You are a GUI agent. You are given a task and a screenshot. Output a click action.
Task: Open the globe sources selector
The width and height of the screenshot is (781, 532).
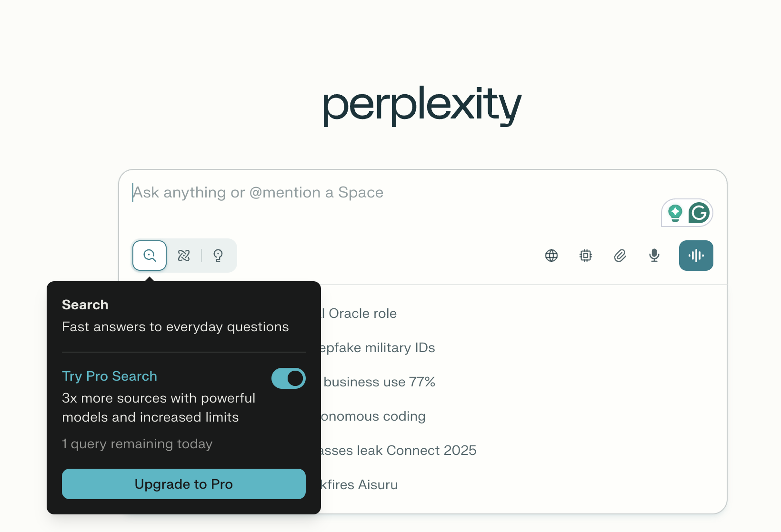pyautogui.click(x=551, y=256)
